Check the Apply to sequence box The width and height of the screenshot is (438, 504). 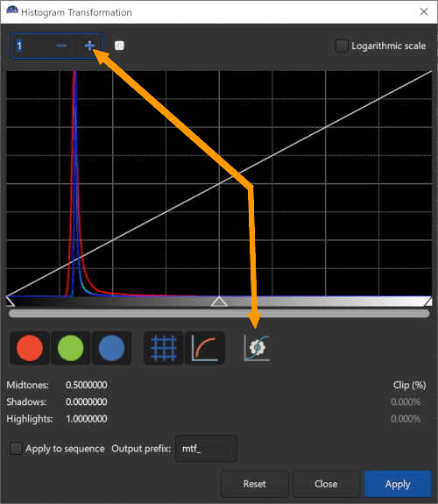coord(16,449)
